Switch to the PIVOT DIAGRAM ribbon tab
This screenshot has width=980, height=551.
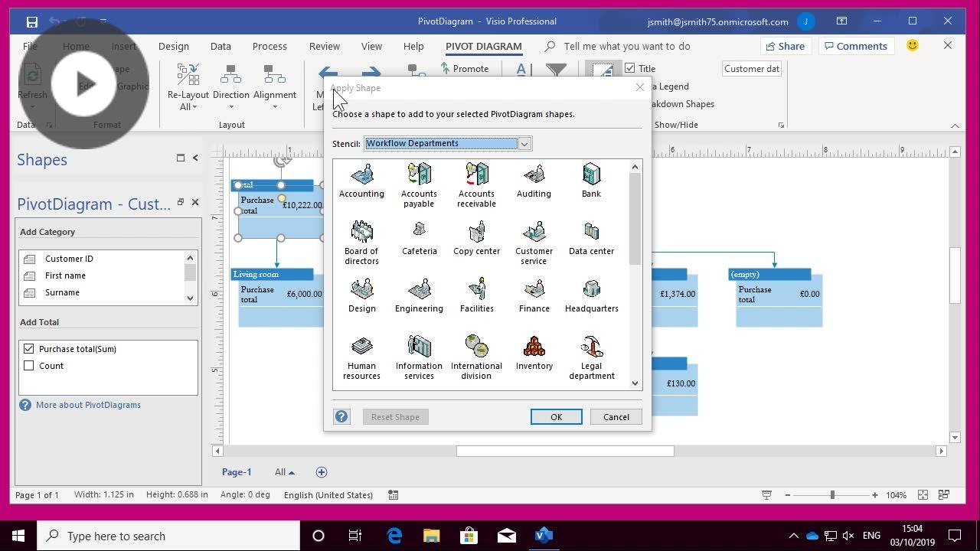pyautogui.click(x=483, y=46)
